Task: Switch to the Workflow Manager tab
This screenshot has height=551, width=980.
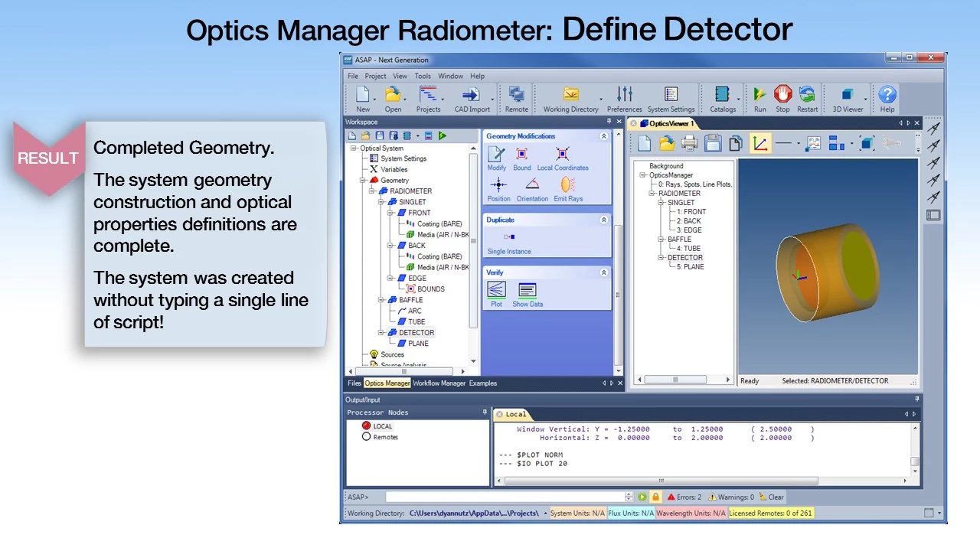Action: 439,383
